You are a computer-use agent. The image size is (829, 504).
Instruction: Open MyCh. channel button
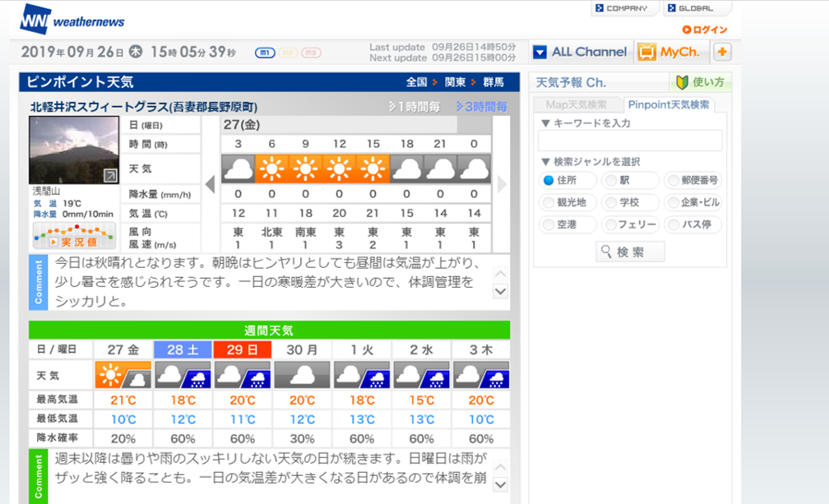point(669,52)
